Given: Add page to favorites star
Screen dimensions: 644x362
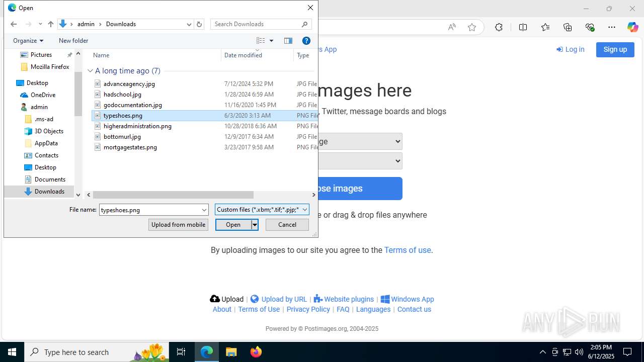Looking at the screenshot, I should (472, 27).
